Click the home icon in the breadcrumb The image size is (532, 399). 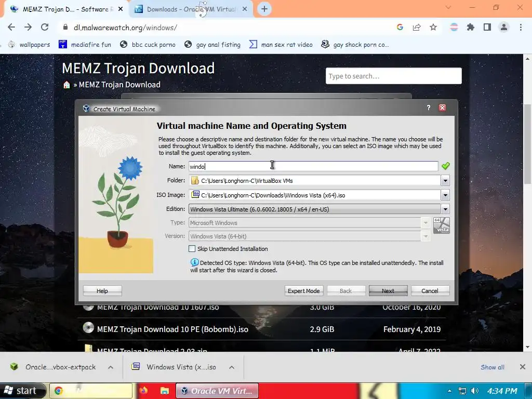click(x=66, y=85)
